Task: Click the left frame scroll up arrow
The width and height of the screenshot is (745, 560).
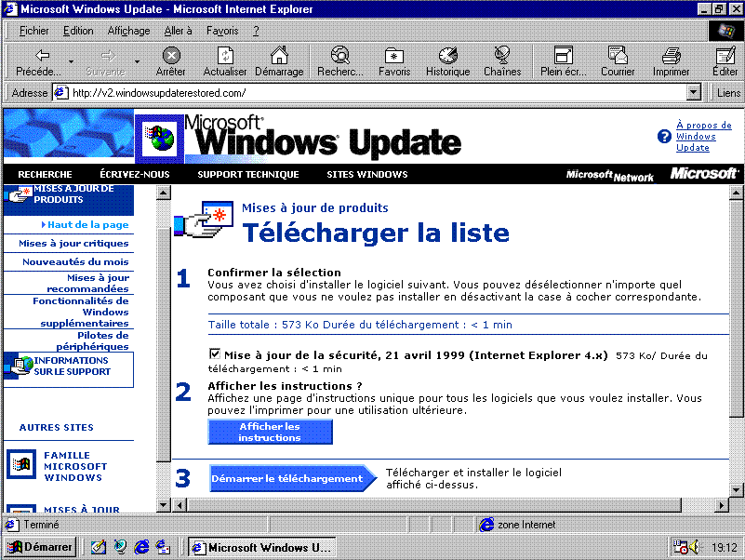Action: click(x=163, y=193)
